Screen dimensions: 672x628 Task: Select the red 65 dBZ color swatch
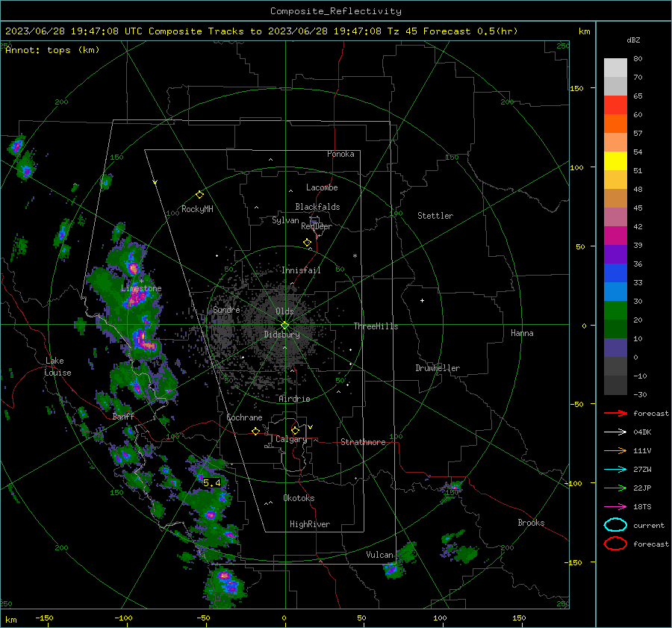point(615,105)
